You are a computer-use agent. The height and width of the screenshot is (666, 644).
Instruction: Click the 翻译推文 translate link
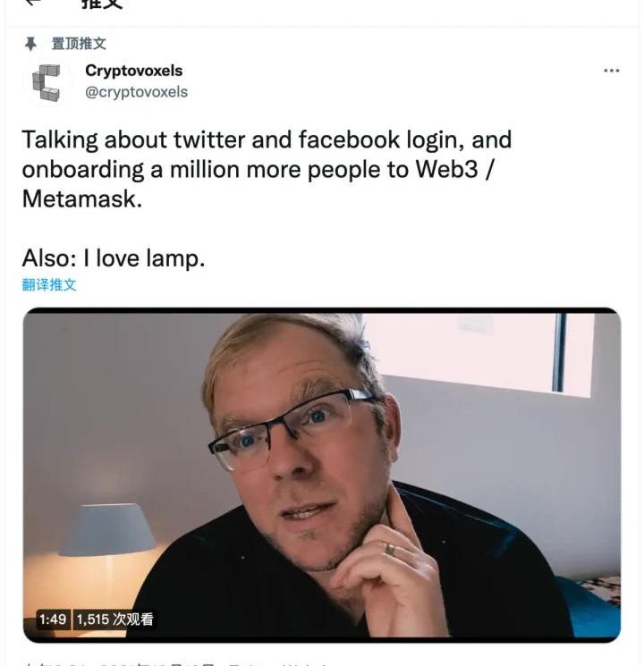pyautogui.click(x=49, y=284)
